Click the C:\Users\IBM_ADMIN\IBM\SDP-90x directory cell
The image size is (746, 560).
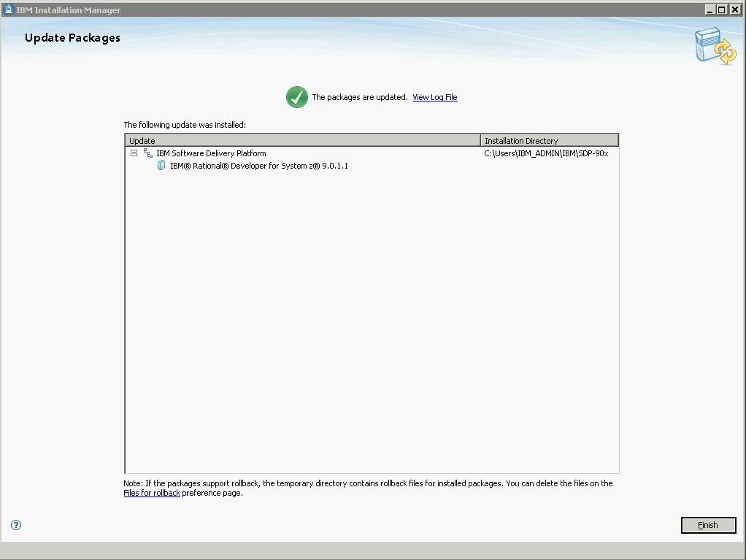coord(546,153)
